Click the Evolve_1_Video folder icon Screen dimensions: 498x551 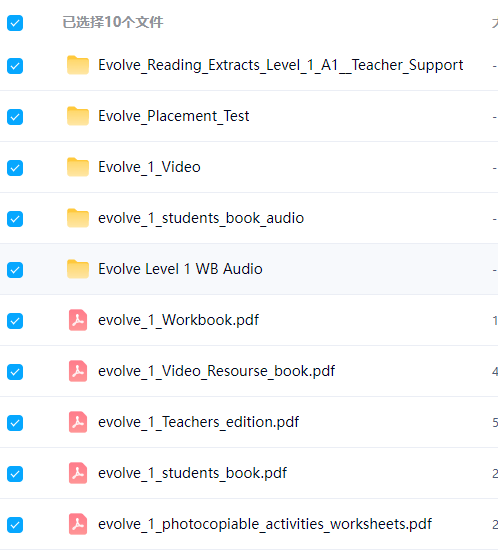[78, 167]
